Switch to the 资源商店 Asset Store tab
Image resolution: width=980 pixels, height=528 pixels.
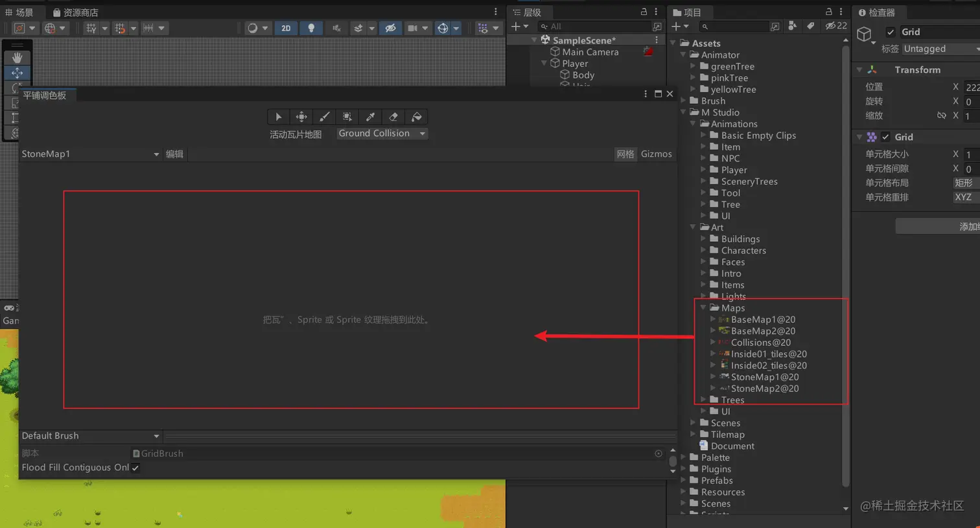point(75,12)
